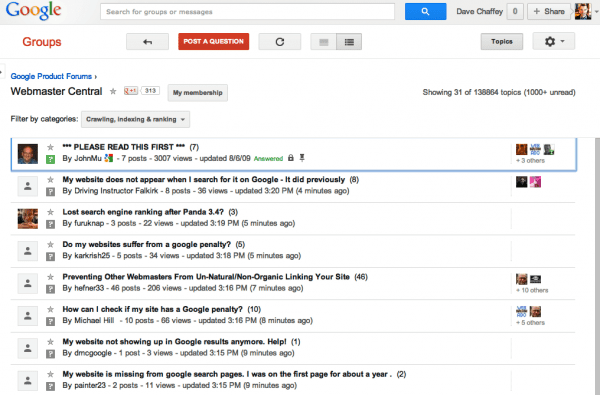The width and height of the screenshot is (600, 395).
Task: Open the settings gear menu
Action: pos(553,41)
